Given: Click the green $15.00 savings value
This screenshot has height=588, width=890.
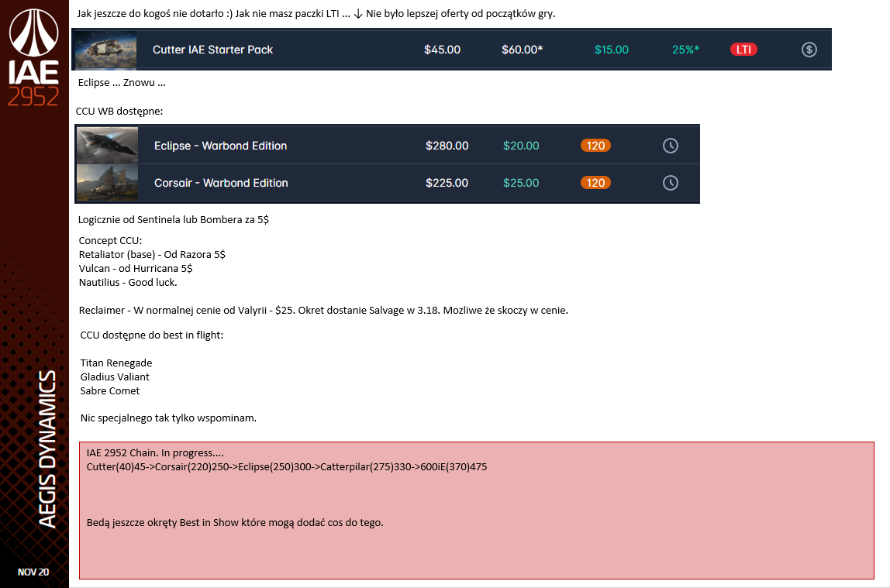Looking at the screenshot, I should 612,50.
